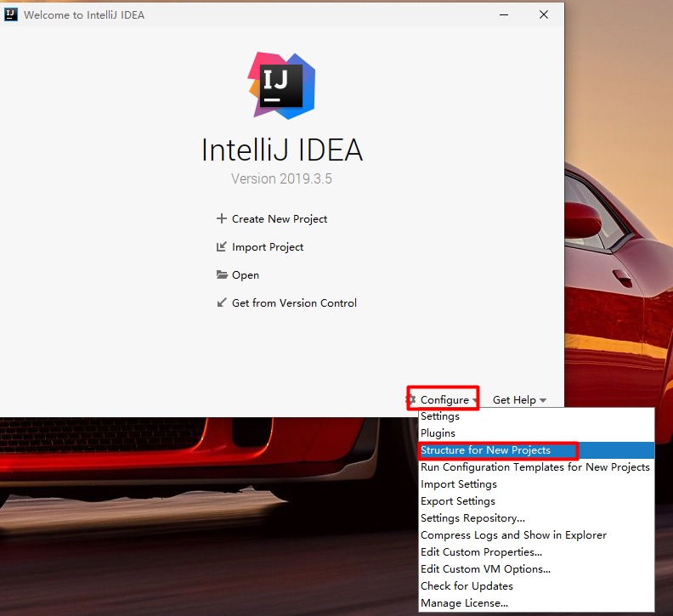Open the Configure dropdown
The height and width of the screenshot is (616, 673).
click(x=444, y=399)
